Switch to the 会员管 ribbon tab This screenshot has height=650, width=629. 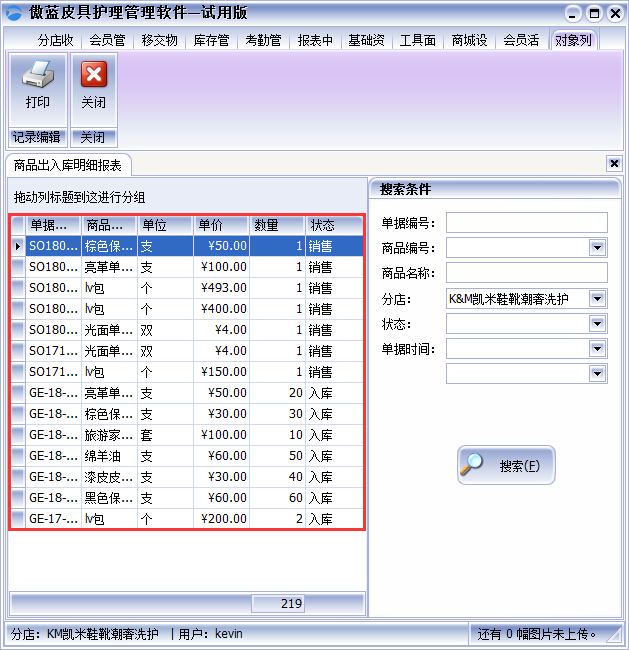(107, 41)
